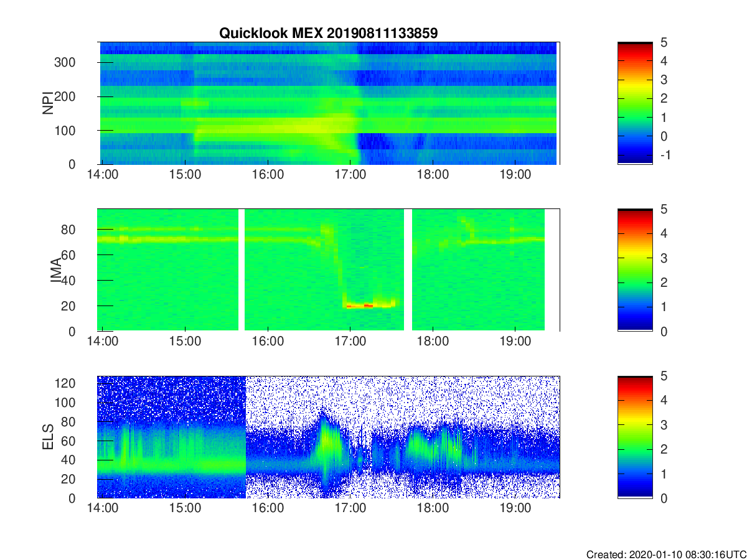Click the title "Quicklook MEX 20190811133859"
The height and width of the screenshot is (560, 747).
pyautogui.click(x=328, y=34)
